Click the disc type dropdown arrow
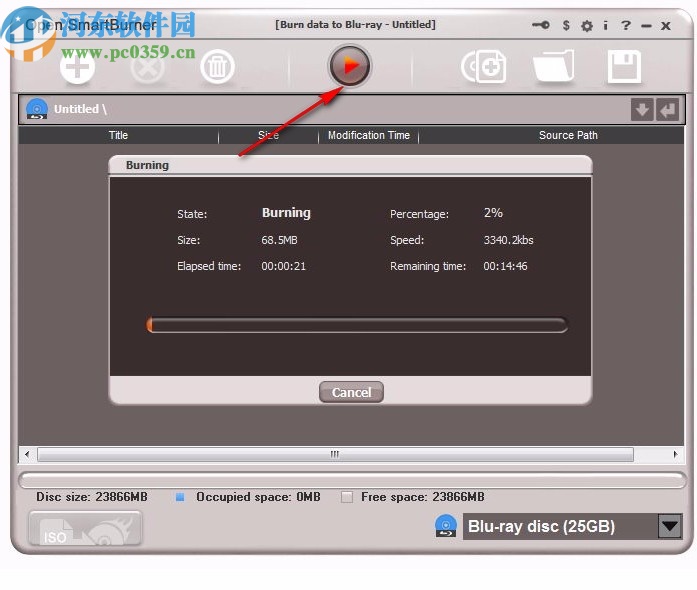The width and height of the screenshot is (697, 590). [669, 527]
